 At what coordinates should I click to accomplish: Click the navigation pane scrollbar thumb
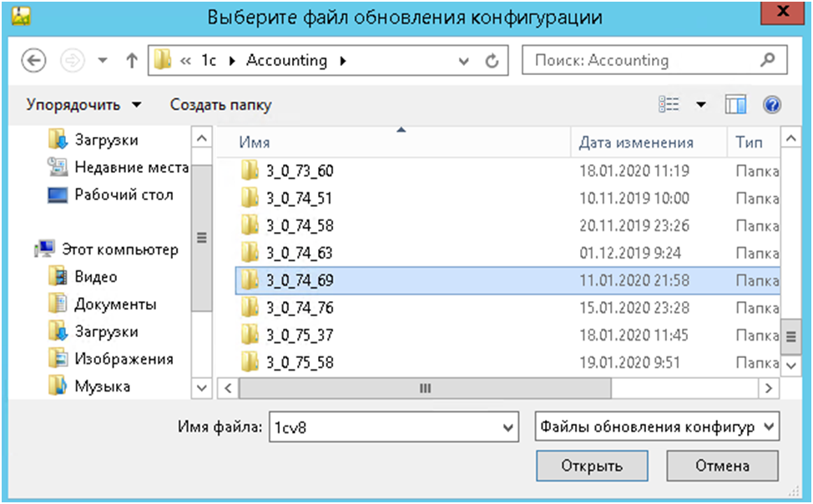coord(202,238)
